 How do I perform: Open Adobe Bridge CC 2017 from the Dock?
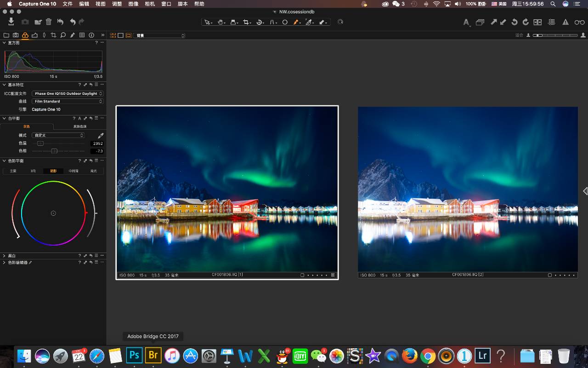(x=153, y=355)
